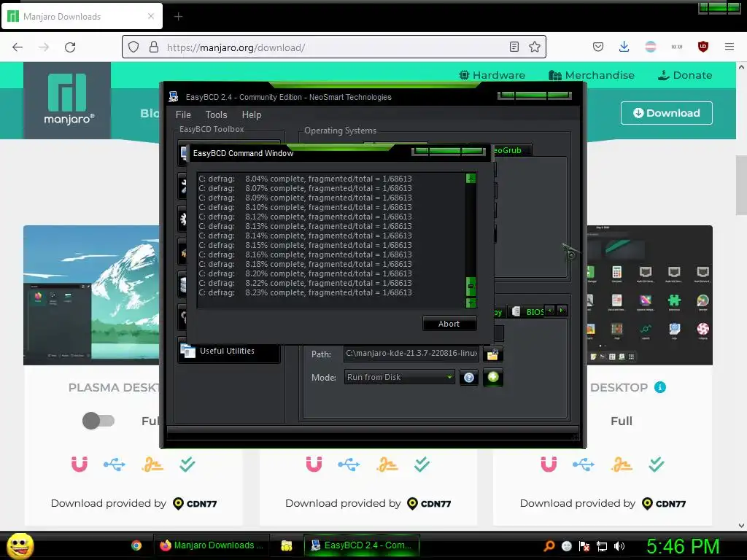This screenshot has width=747, height=560.
Task: Click the tab scroll left arrow
Action: [x=550, y=311]
